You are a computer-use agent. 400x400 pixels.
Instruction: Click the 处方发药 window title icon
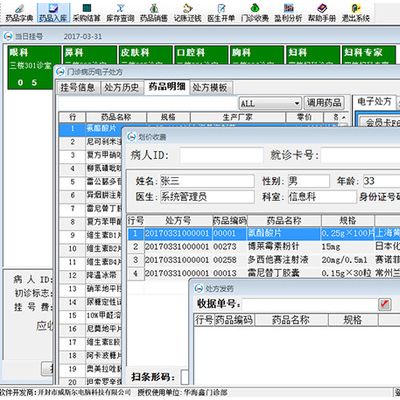(x=199, y=288)
